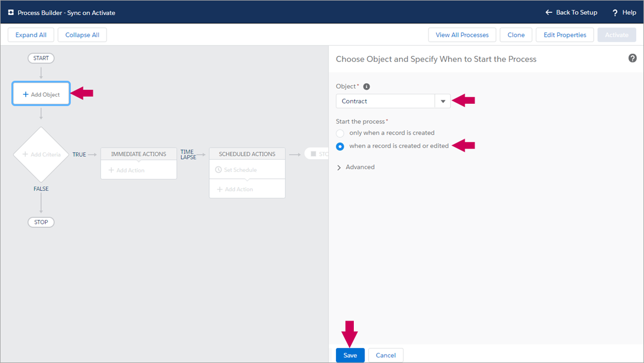Expand all process nodes
Image resolution: width=644 pixels, height=363 pixels.
tap(31, 35)
